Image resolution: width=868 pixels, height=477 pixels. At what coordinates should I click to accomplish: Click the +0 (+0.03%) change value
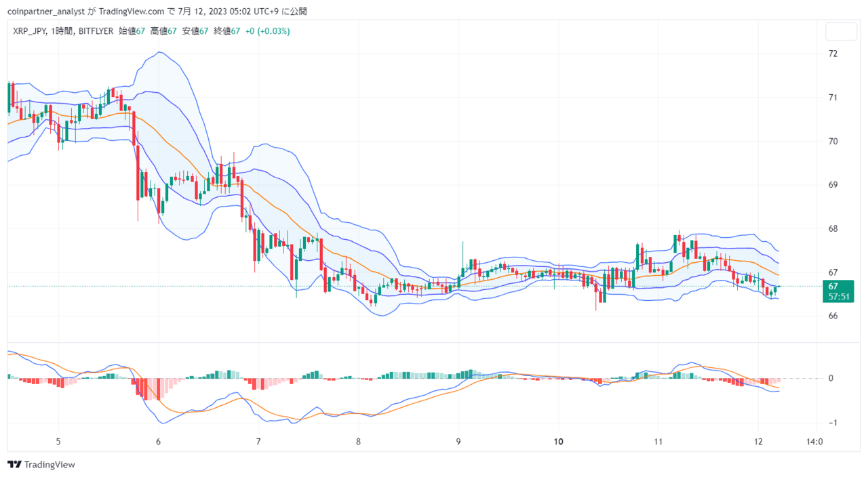268,31
